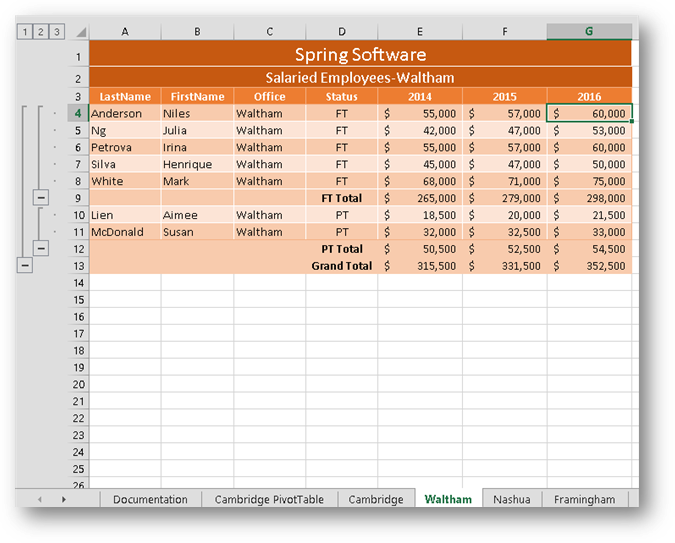
Task: Select the 53,000 salary cell
Action: tap(589, 130)
